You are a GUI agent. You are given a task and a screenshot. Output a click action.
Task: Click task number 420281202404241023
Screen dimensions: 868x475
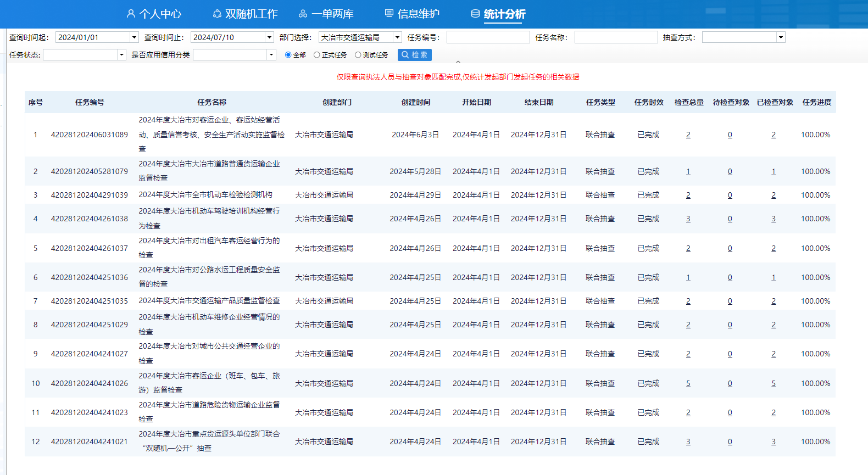(x=90, y=412)
